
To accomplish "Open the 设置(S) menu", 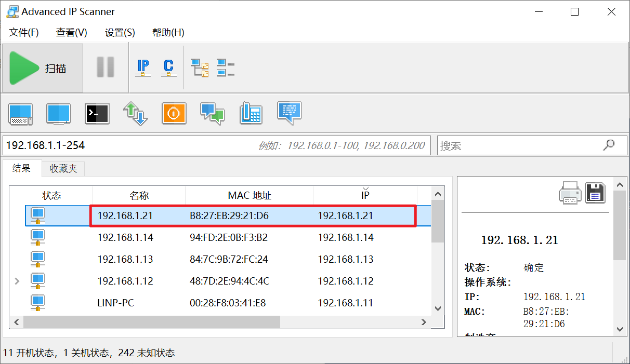I will tap(120, 33).
